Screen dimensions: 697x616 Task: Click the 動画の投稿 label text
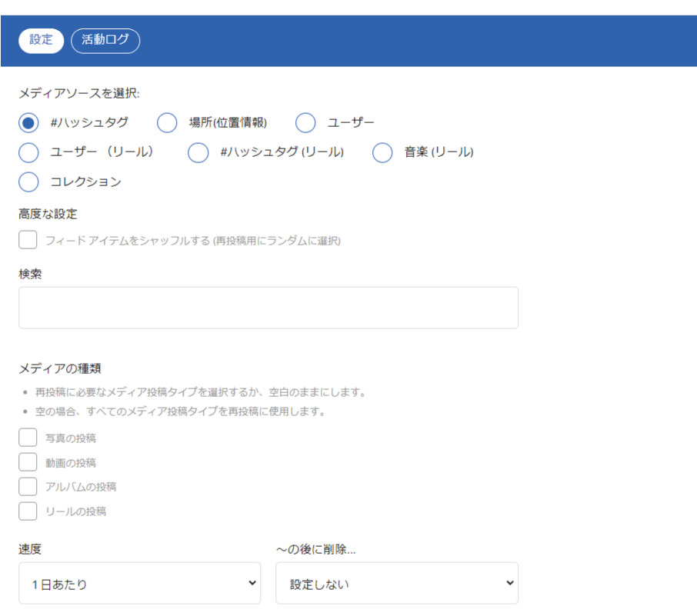pyautogui.click(x=71, y=463)
